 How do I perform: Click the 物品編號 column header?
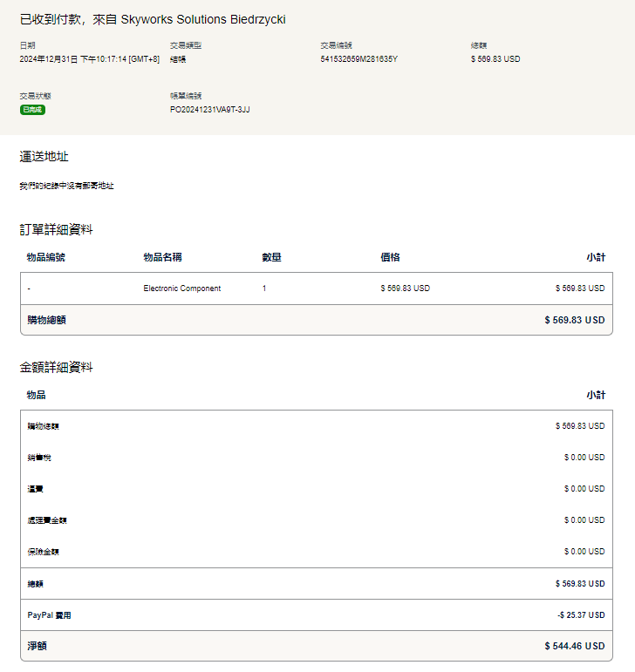point(45,257)
